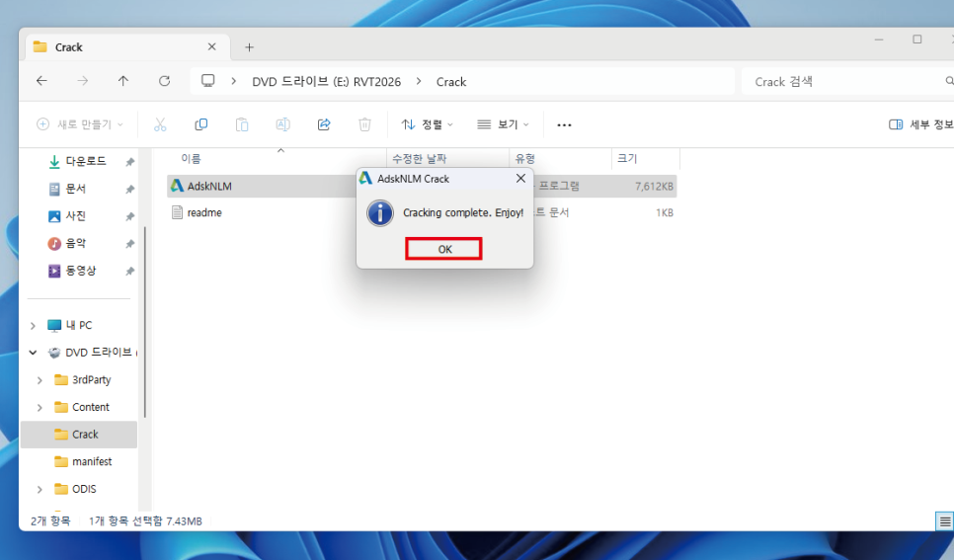Click OK in the dialog

pyautogui.click(x=444, y=249)
